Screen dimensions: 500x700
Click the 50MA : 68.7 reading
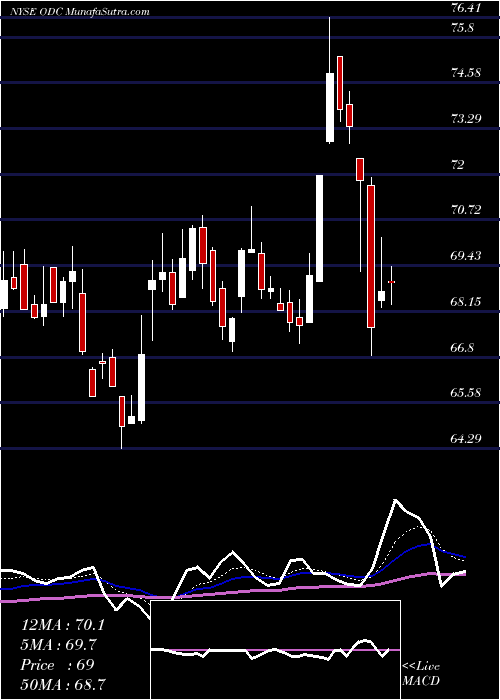[x=63, y=684]
